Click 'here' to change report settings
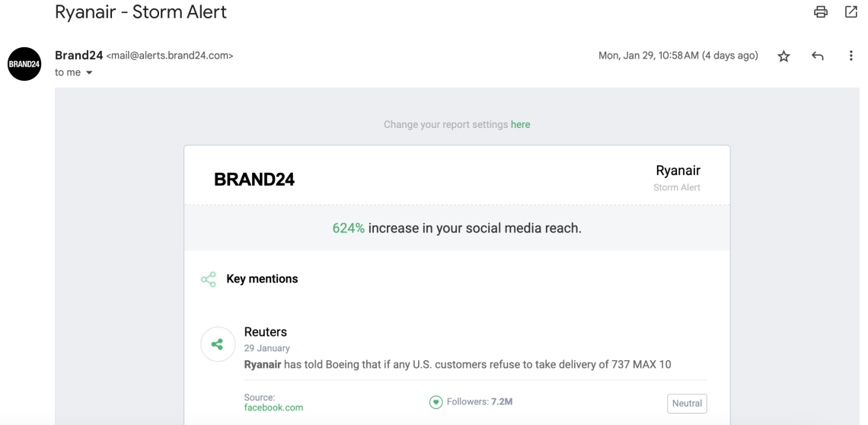This screenshot has height=425, width=868. click(x=520, y=125)
